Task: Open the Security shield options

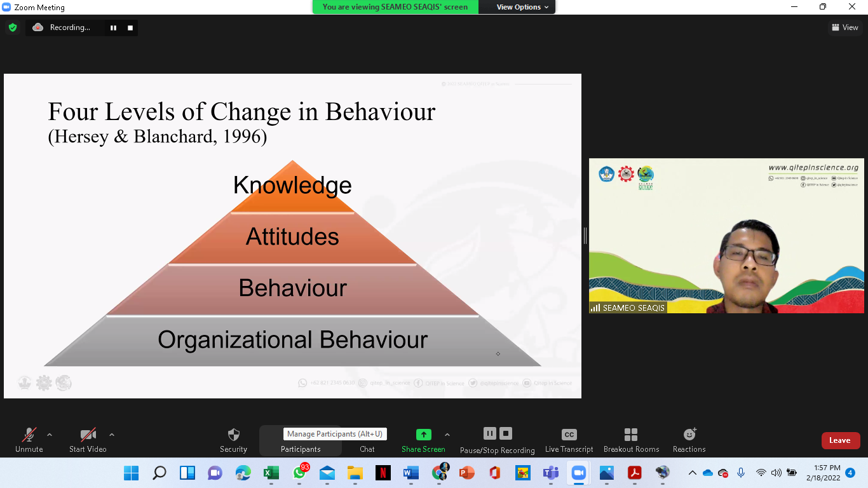Action: [x=233, y=440]
